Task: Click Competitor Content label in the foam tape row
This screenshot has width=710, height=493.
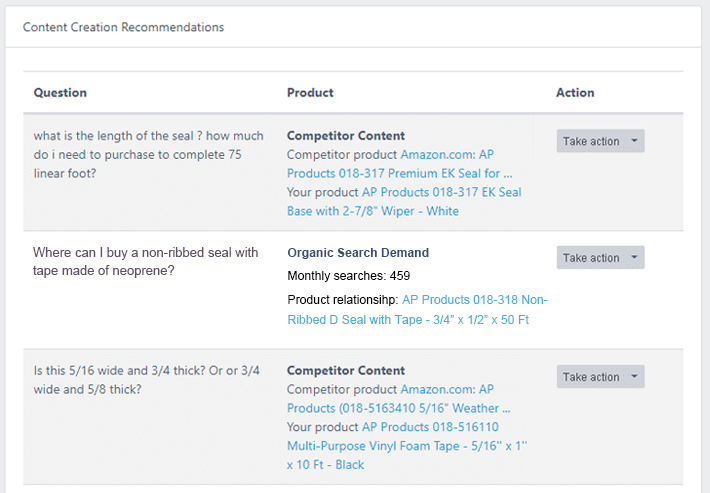Action: tap(346, 370)
